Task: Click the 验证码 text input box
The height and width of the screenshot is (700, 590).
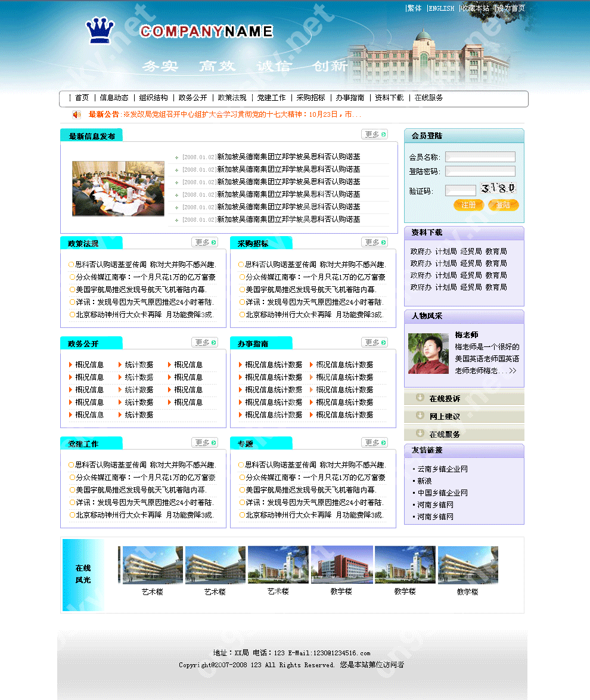Action: pos(461,191)
